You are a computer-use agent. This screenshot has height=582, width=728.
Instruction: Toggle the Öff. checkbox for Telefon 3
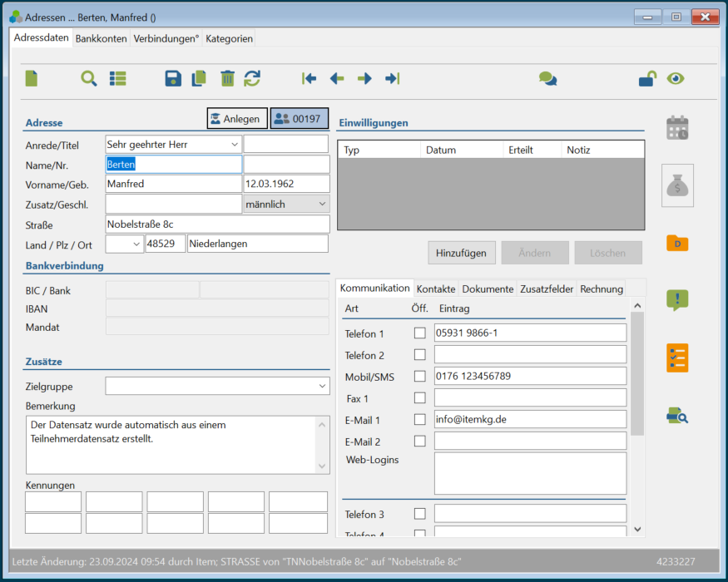419,513
